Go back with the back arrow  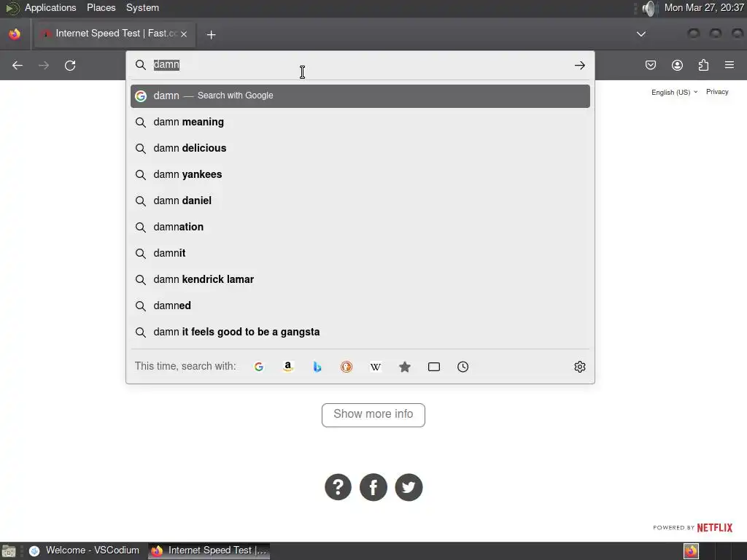tap(18, 65)
